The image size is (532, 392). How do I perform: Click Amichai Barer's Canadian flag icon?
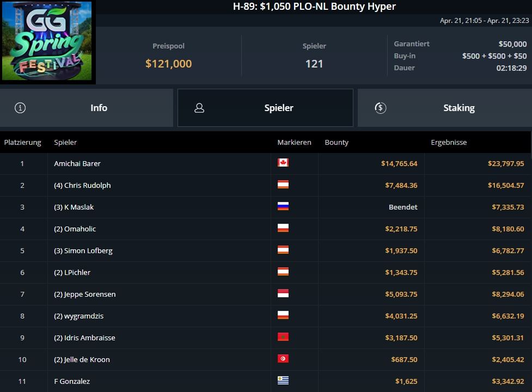(x=283, y=163)
